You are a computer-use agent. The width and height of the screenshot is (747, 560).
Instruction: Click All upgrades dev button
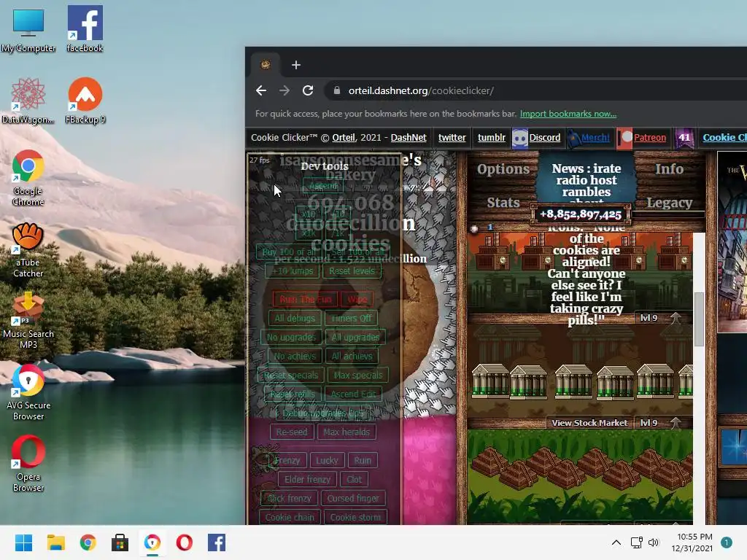[x=355, y=338]
